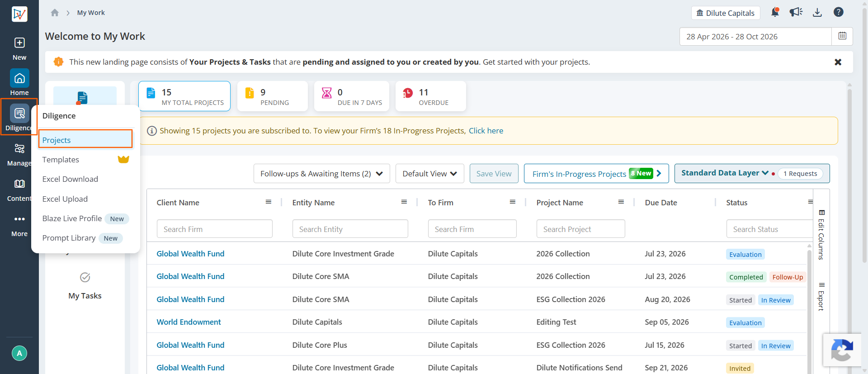Open the help question mark icon
868x374 pixels.
[839, 12]
